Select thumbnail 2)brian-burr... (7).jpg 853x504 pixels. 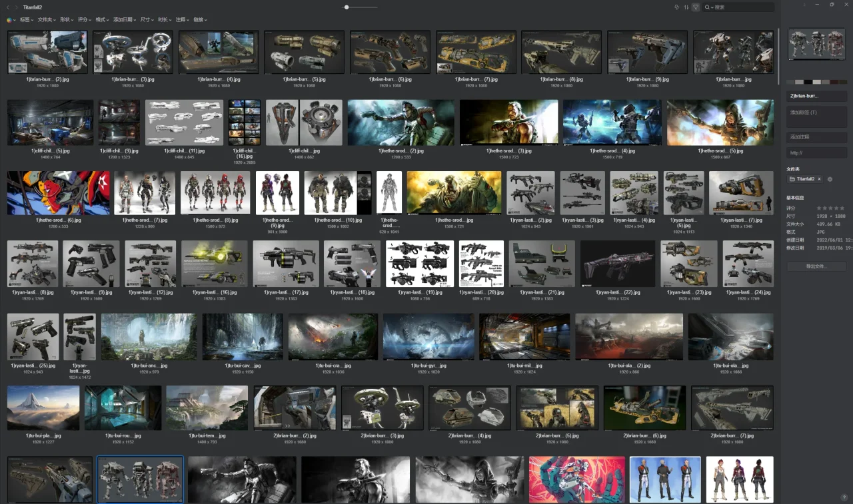[732, 408]
